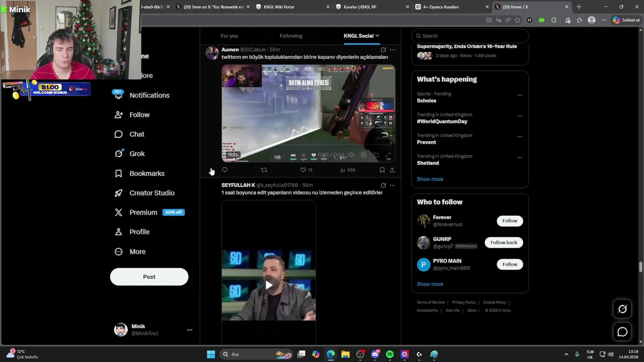Bookmark Aumen's post
The height and width of the screenshot is (362, 644).
[x=382, y=170]
